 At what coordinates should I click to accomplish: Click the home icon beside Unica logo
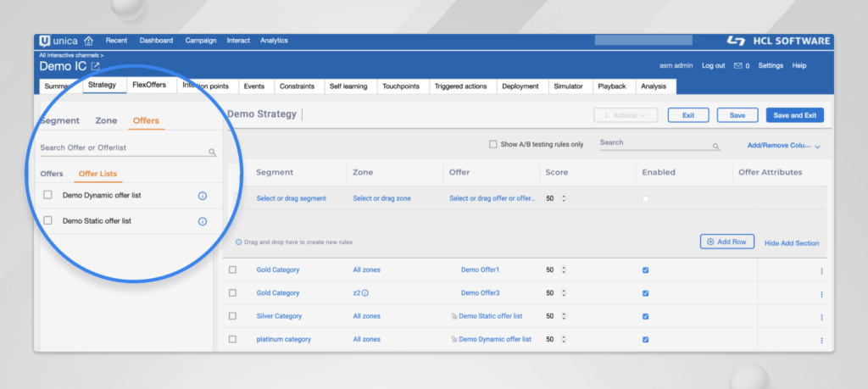(89, 41)
